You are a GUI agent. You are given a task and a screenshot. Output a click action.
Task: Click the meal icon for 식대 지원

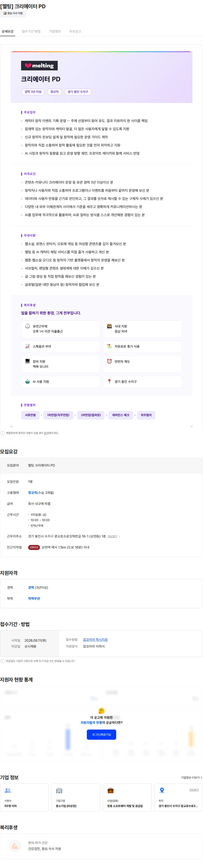[109, 326]
